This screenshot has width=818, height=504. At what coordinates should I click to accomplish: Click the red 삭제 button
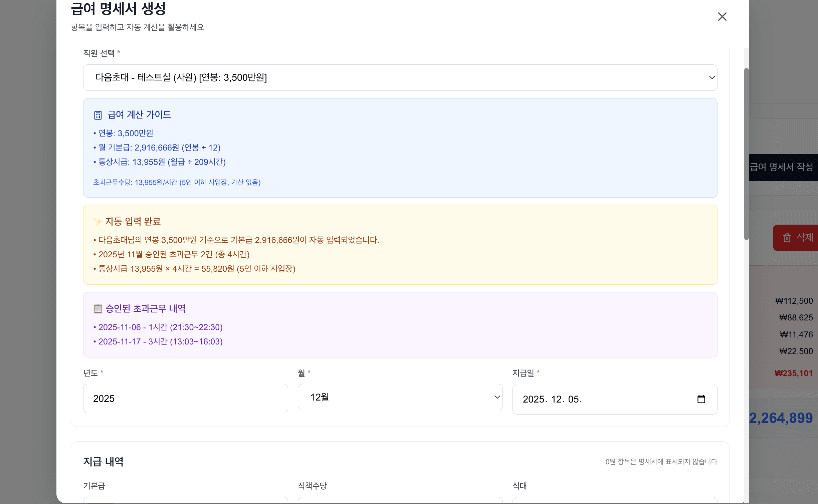point(800,238)
